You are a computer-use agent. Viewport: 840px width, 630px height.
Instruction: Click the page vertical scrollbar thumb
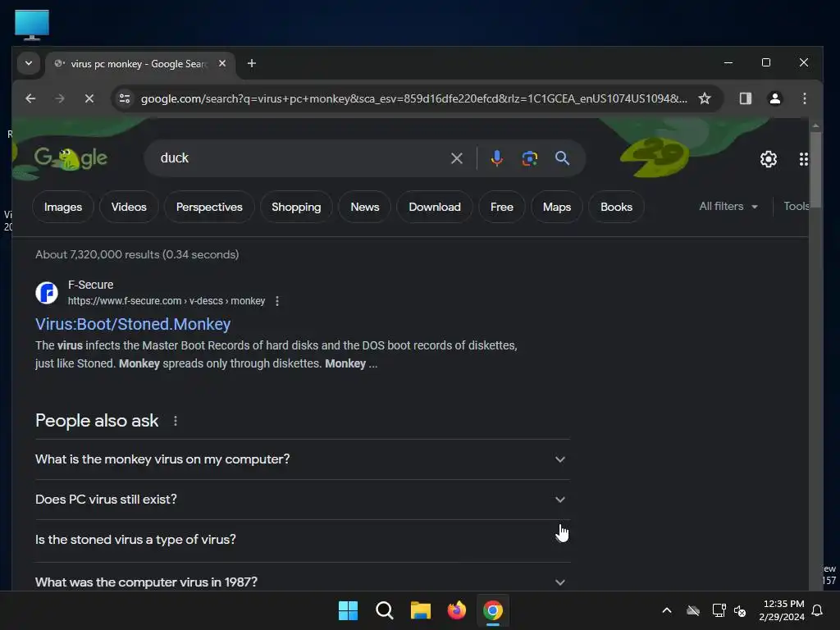[x=815, y=169]
